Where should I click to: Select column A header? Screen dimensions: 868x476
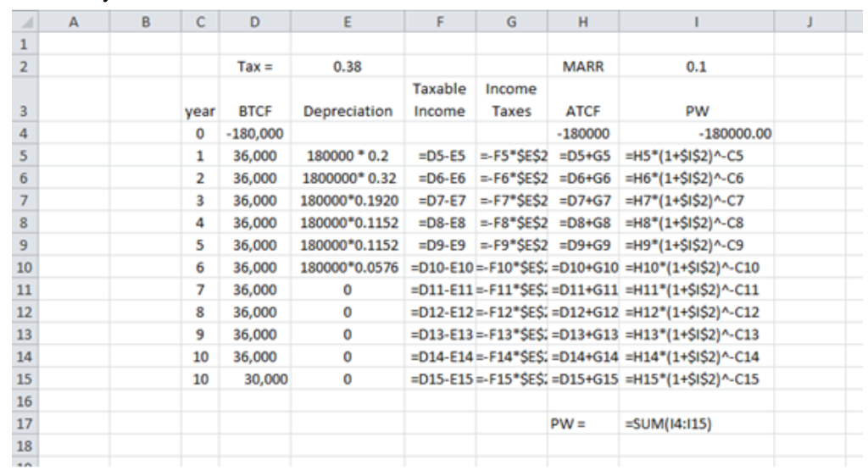73,22
